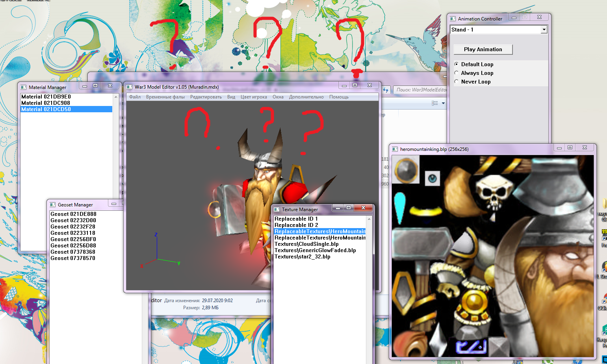Expand the Explorer view options dropdown arrow
The width and height of the screenshot is (607, 364).
click(443, 103)
